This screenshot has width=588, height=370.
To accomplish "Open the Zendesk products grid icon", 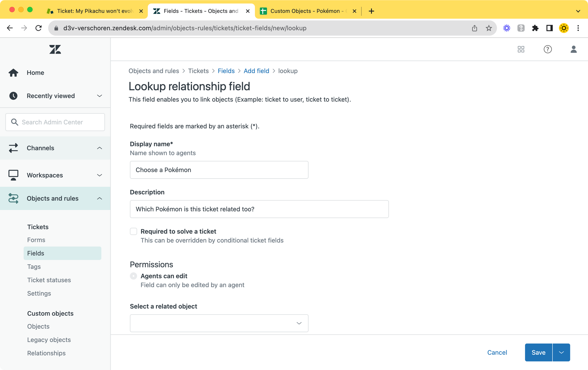I will point(521,49).
